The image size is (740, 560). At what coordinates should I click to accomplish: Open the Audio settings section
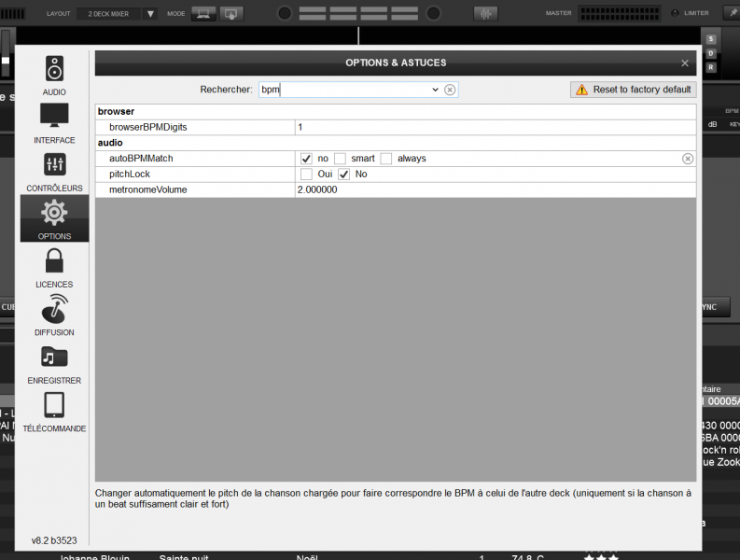tap(54, 75)
